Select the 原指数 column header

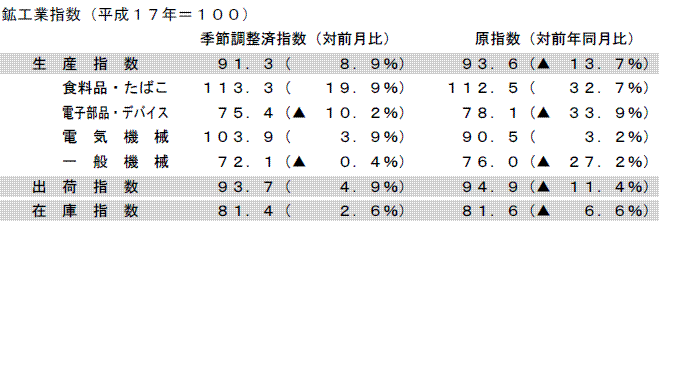pos(497,39)
